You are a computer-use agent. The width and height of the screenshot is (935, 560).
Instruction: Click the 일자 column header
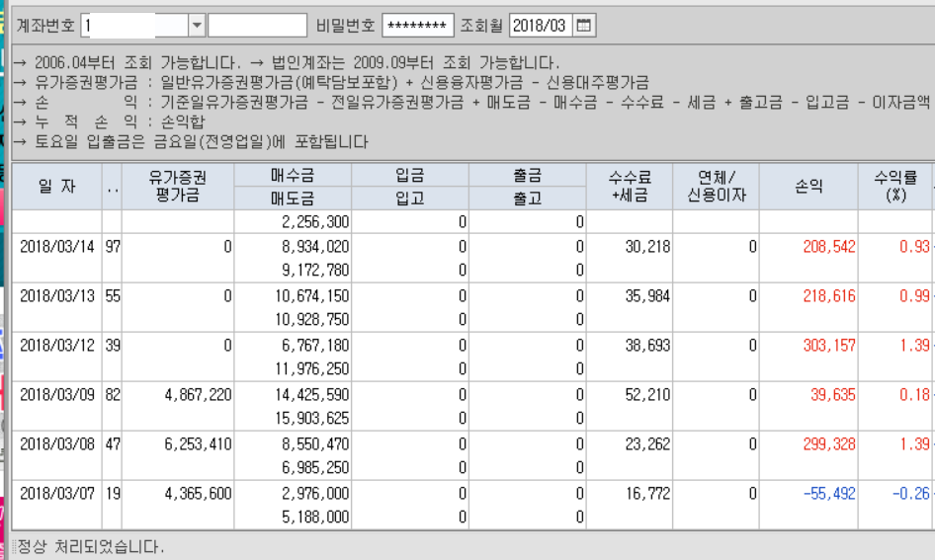click(x=56, y=187)
